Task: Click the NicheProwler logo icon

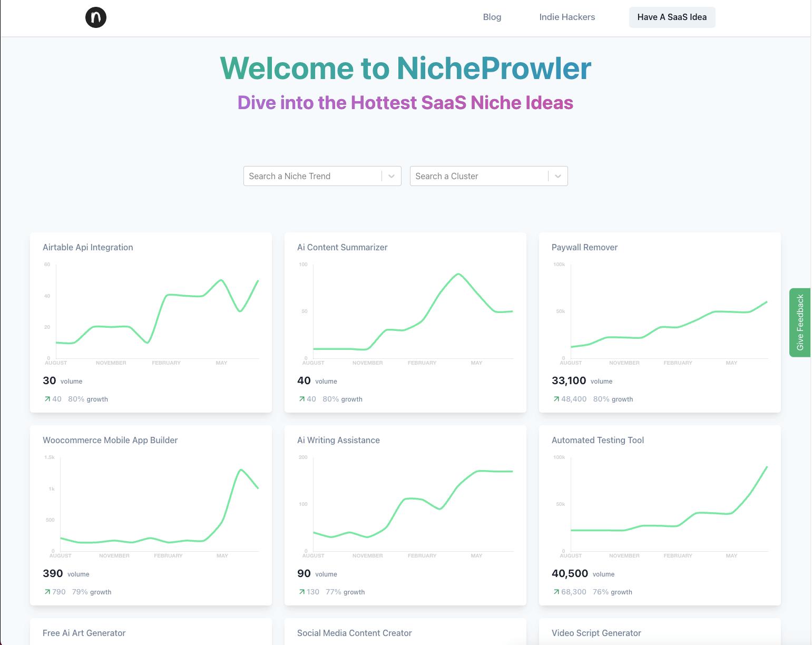Action: coord(95,17)
